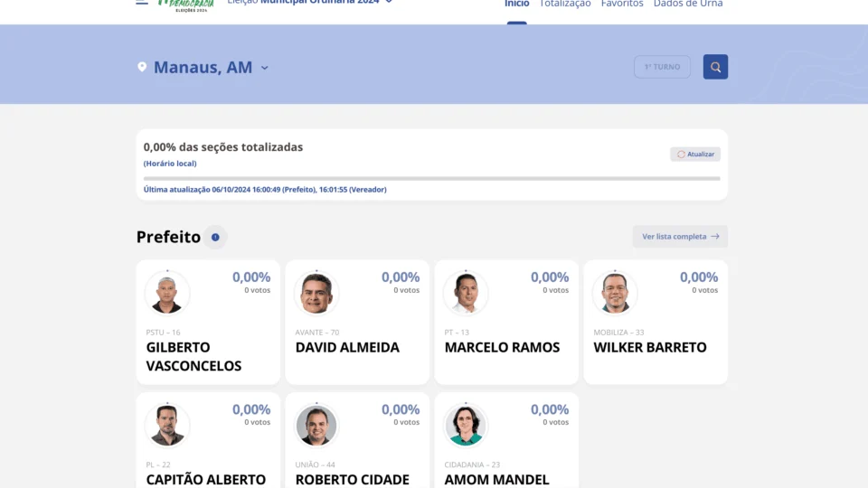Click the CIDADANIA – 23 party label

472,465
